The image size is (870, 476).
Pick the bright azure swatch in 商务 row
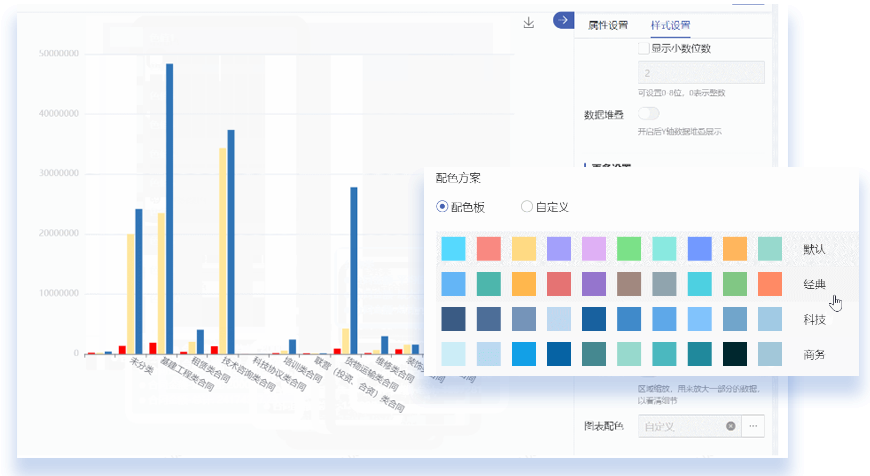pos(524,354)
